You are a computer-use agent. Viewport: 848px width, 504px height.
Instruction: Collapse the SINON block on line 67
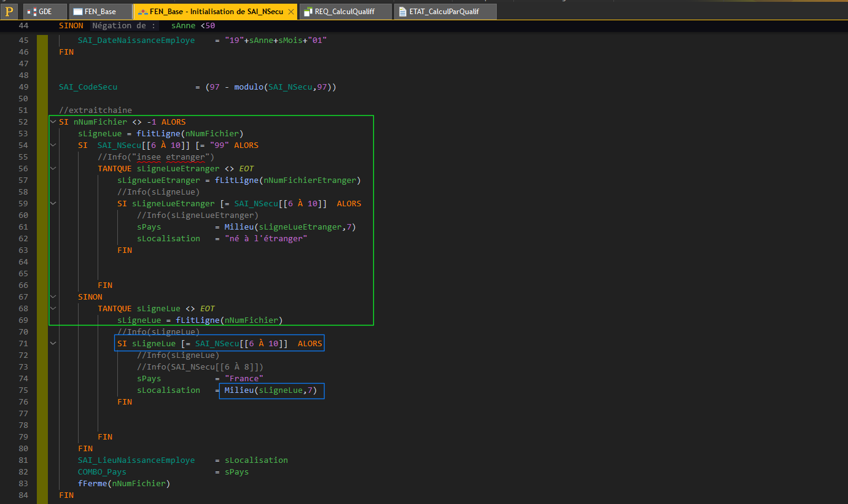point(53,297)
